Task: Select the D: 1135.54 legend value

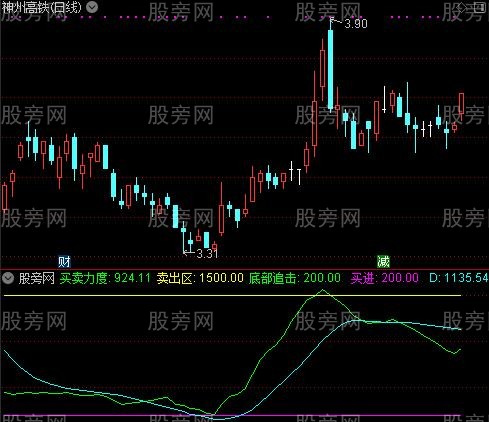Action: pyautogui.click(x=459, y=278)
